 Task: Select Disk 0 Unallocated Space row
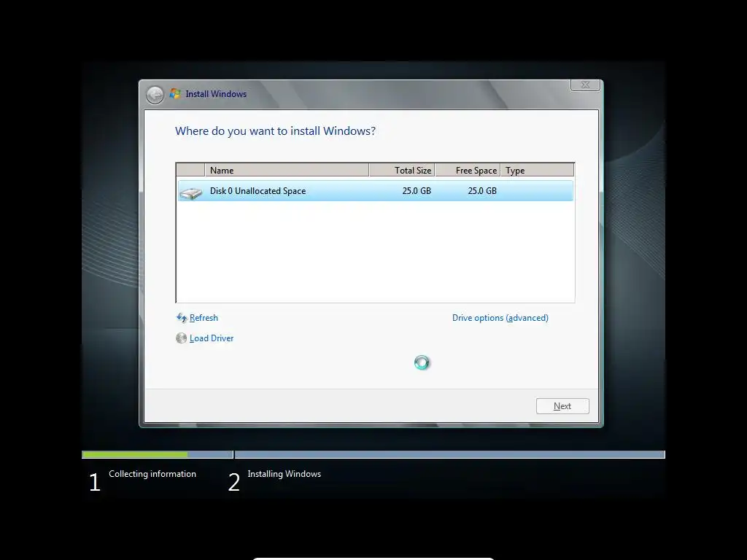pos(376,191)
